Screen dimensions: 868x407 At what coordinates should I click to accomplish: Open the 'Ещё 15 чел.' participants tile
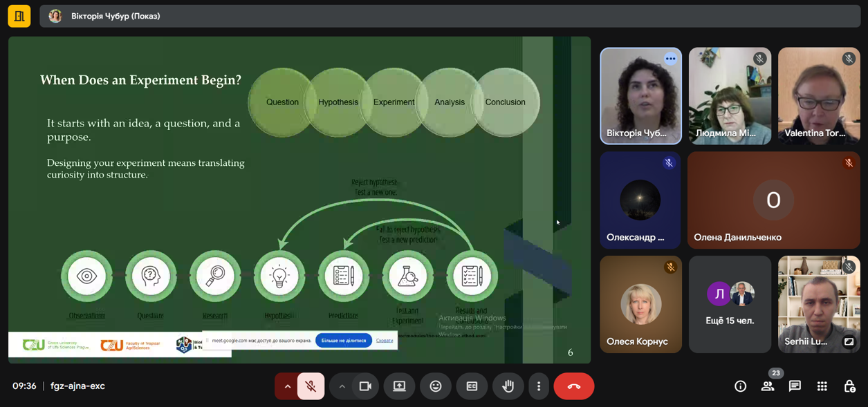730,304
